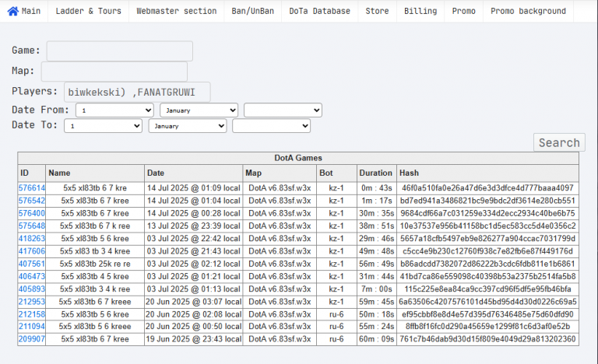Select duration '56m : 49s'

point(377,264)
